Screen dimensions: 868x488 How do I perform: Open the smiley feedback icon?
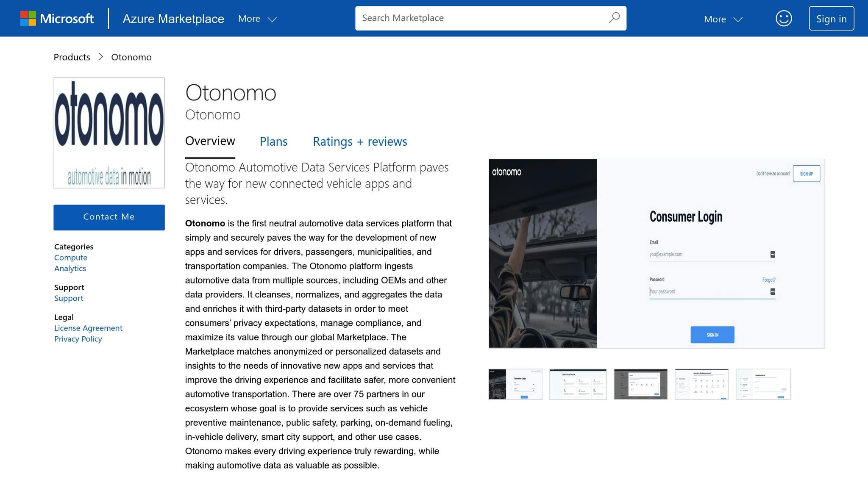click(784, 18)
